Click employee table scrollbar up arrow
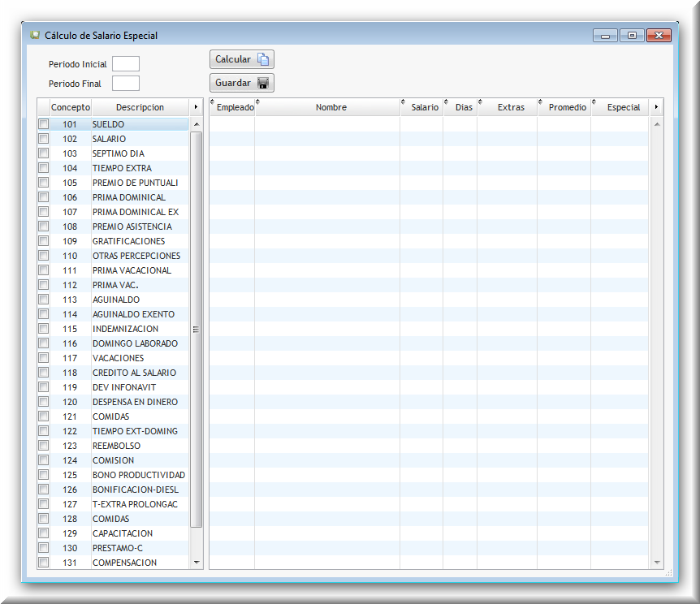700x604 pixels. (657, 124)
